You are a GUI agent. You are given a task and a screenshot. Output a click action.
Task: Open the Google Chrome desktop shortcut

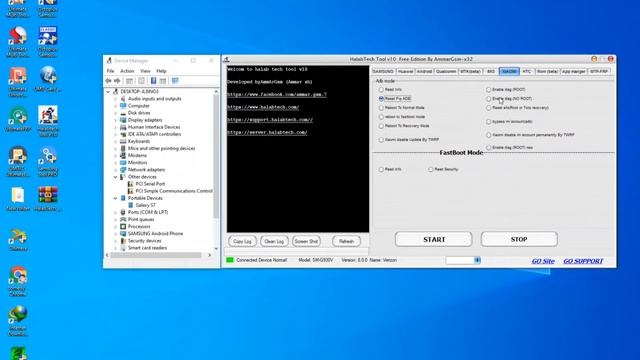pos(18,276)
